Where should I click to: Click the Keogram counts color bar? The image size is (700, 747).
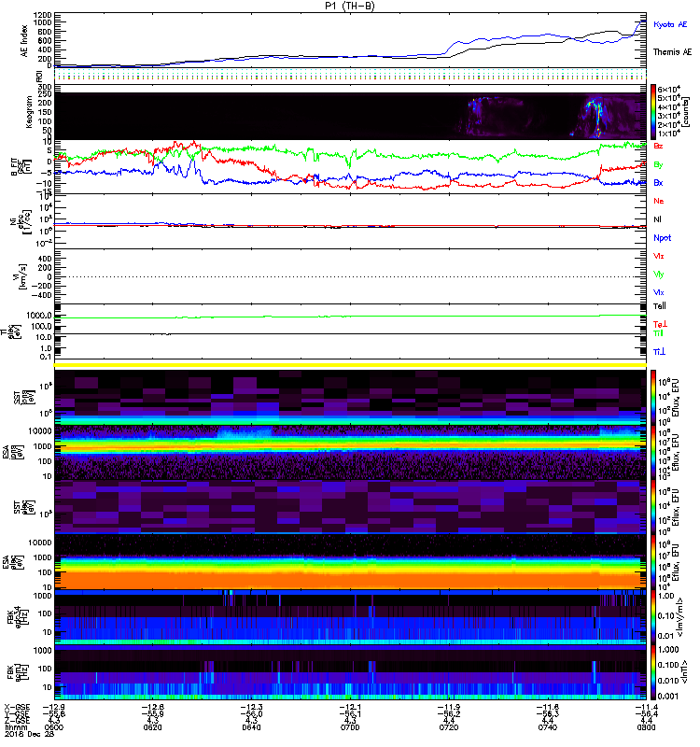(x=653, y=112)
